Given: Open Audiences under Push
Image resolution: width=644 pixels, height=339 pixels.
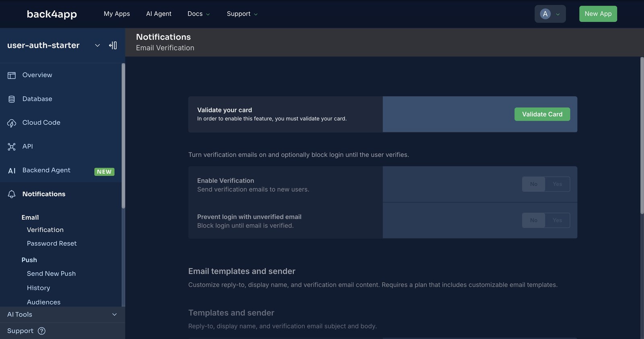Looking at the screenshot, I should point(43,302).
